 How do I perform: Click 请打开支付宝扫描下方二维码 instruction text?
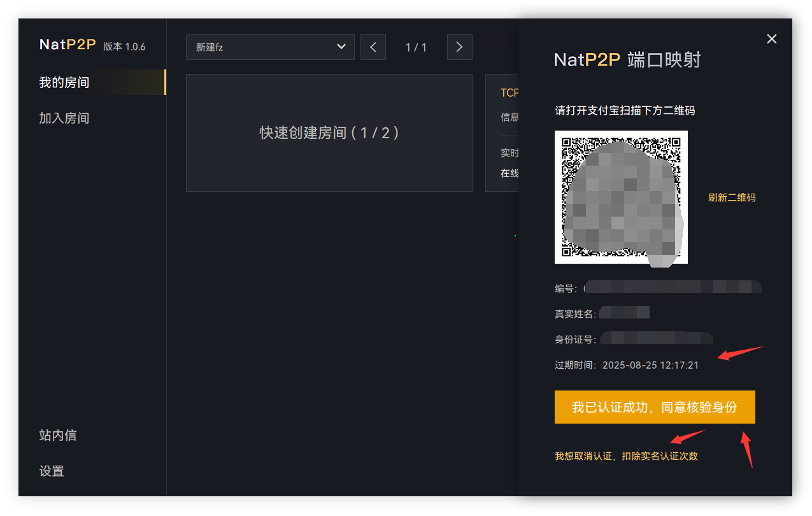click(x=625, y=110)
